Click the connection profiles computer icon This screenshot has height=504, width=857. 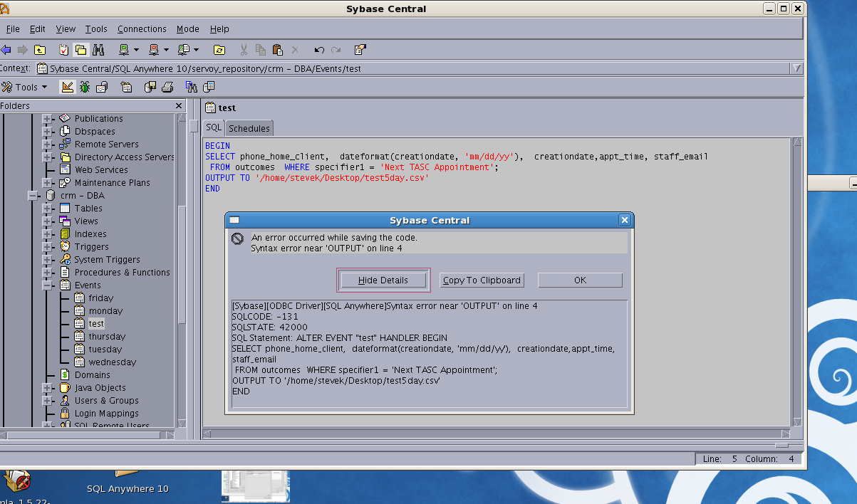point(184,50)
